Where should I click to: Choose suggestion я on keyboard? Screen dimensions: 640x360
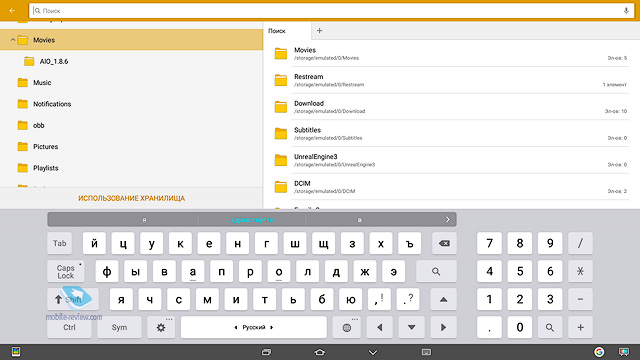[x=144, y=220]
